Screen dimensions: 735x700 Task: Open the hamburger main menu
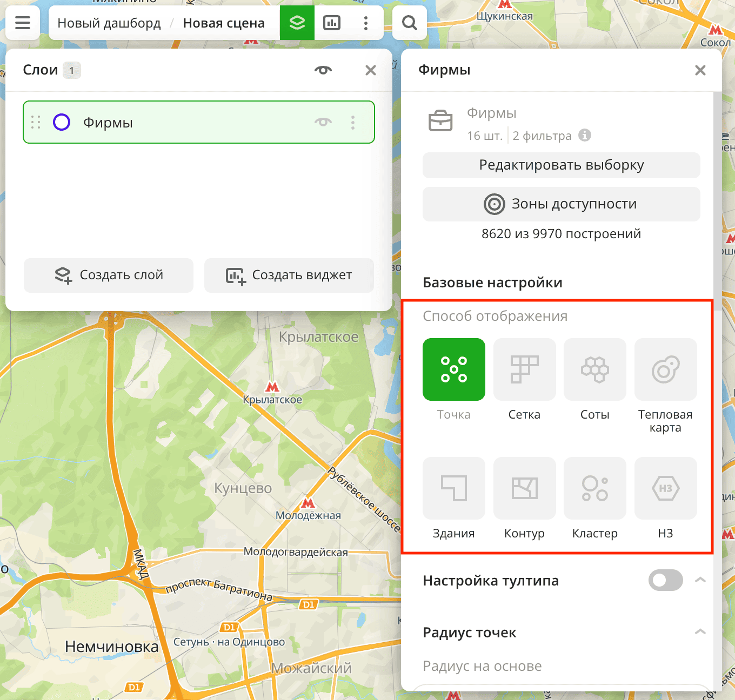pyautogui.click(x=23, y=23)
